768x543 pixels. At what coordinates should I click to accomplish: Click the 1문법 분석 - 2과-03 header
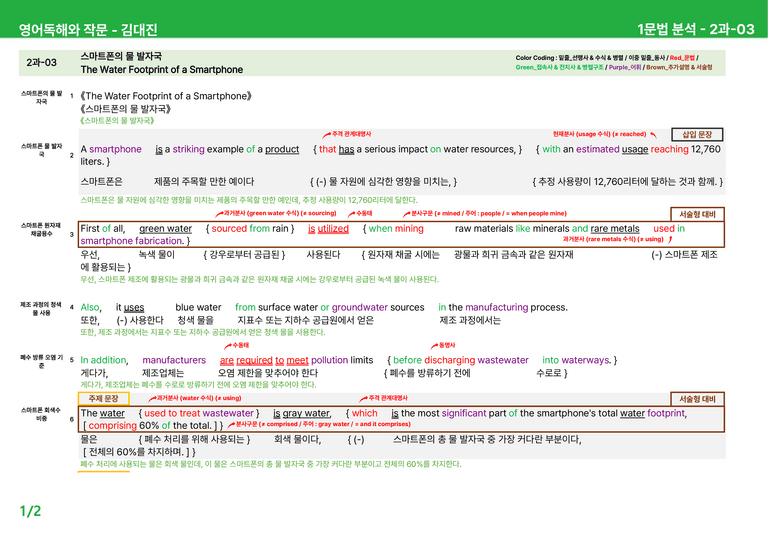[696, 29]
